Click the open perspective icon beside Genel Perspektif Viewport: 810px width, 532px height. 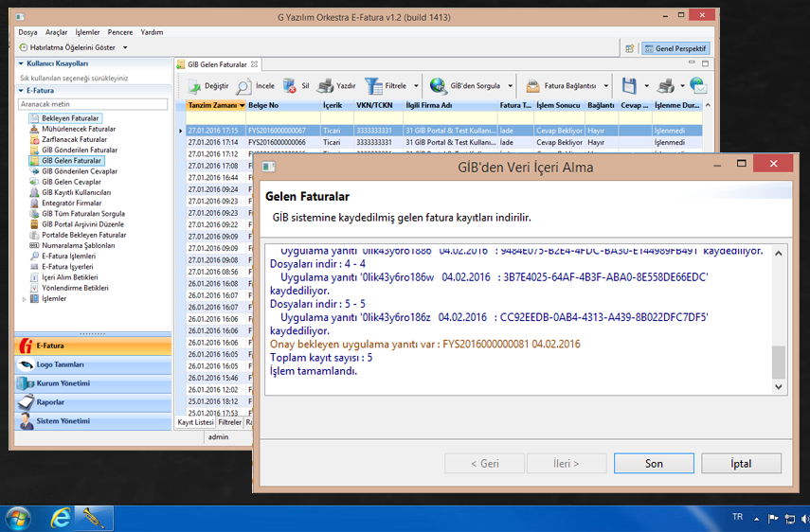629,48
